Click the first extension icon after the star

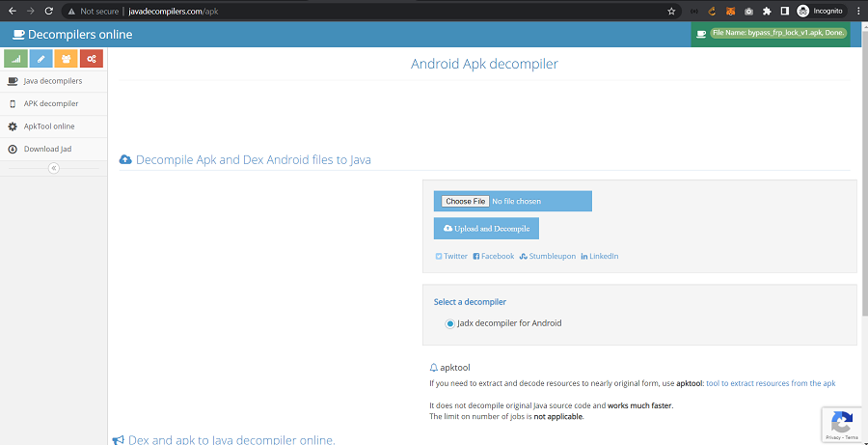point(694,11)
